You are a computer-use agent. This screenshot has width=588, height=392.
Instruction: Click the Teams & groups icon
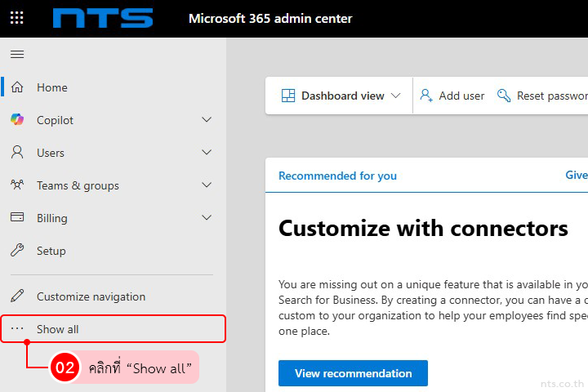pos(17,185)
